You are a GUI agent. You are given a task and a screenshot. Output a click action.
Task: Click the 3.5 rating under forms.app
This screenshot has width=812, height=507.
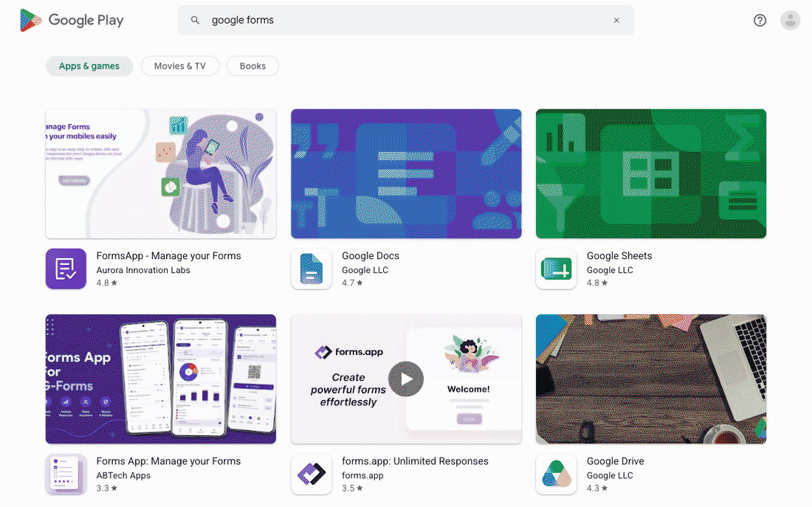pyautogui.click(x=352, y=489)
